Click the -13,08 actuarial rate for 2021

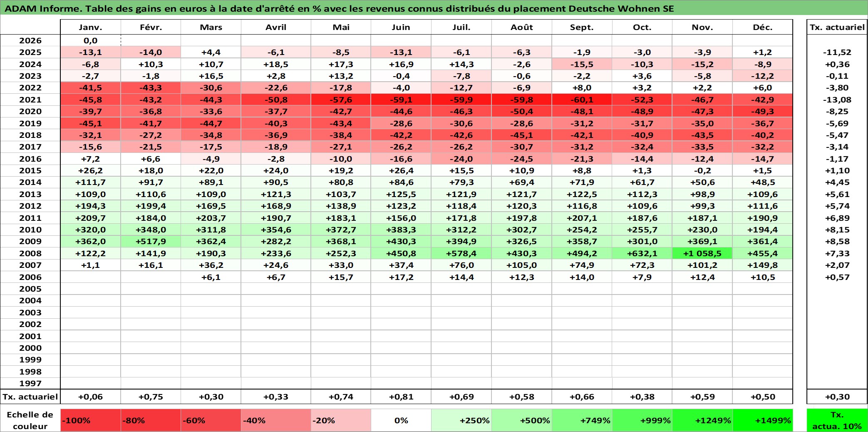(x=837, y=100)
